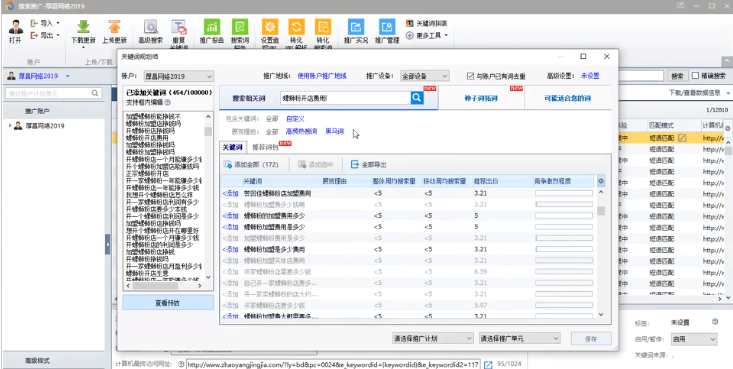Screen dimensions: 733x369
Task: Select the 可能适合您的词 tab
Action: [568, 98]
